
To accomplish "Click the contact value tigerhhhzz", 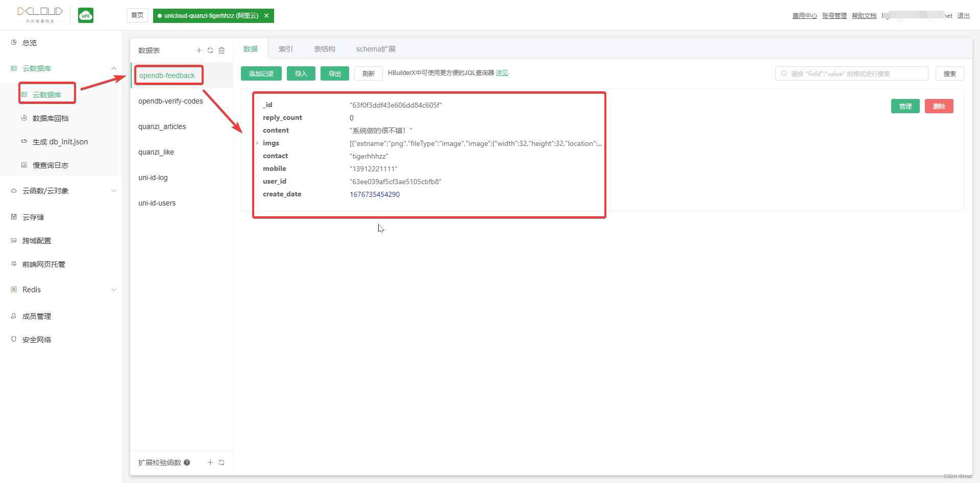I will point(369,156).
